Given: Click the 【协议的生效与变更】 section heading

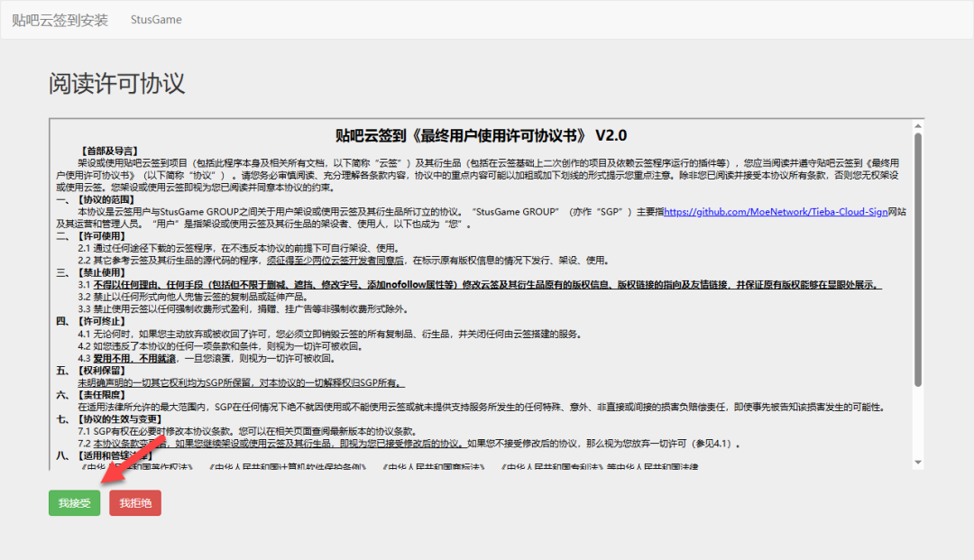Looking at the screenshot, I should point(115,419).
